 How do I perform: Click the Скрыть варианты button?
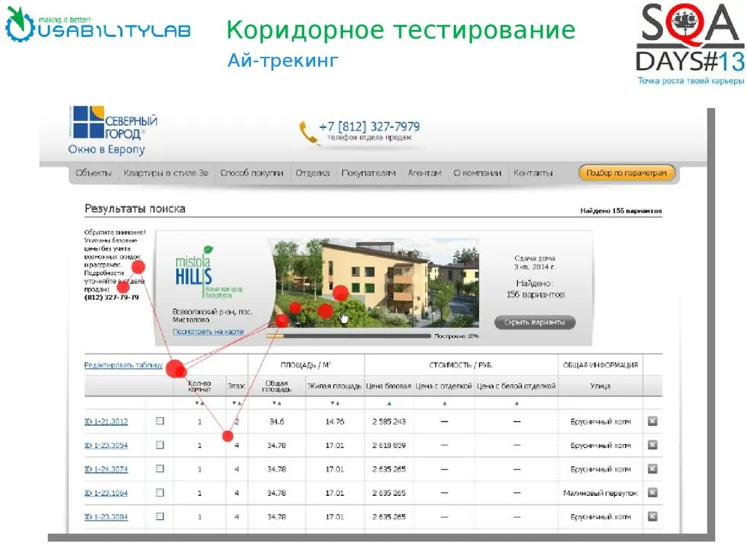(535, 322)
